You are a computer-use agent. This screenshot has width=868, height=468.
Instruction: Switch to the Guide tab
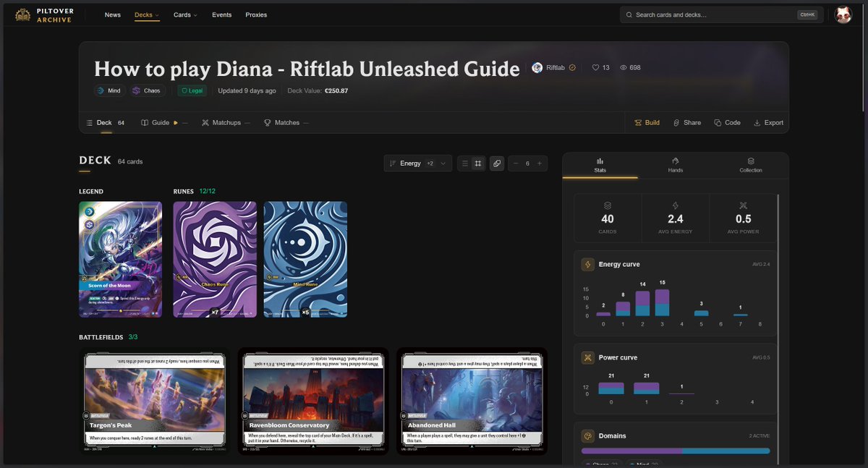[164, 123]
